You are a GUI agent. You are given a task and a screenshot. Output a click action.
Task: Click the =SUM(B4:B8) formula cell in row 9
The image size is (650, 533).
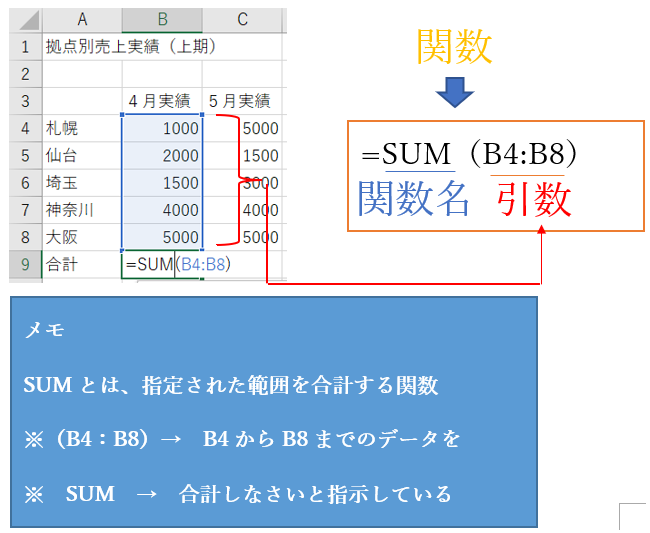162,265
